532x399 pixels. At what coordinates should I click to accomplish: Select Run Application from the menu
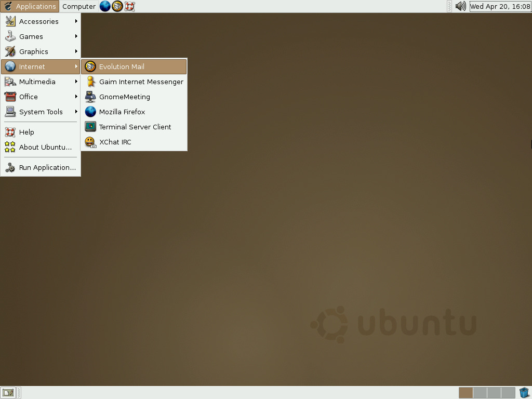pyautogui.click(x=47, y=167)
